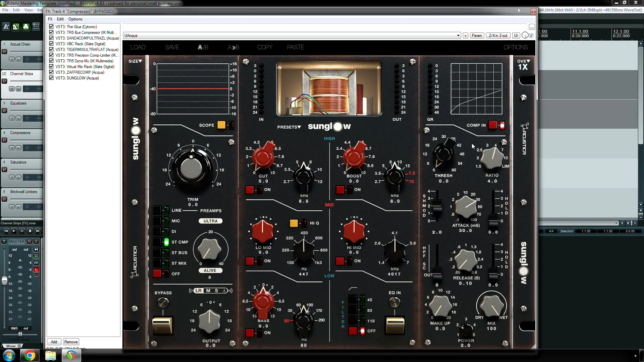Click the Go to end transport button
This screenshot has height=362, width=644.
(38, 231)
